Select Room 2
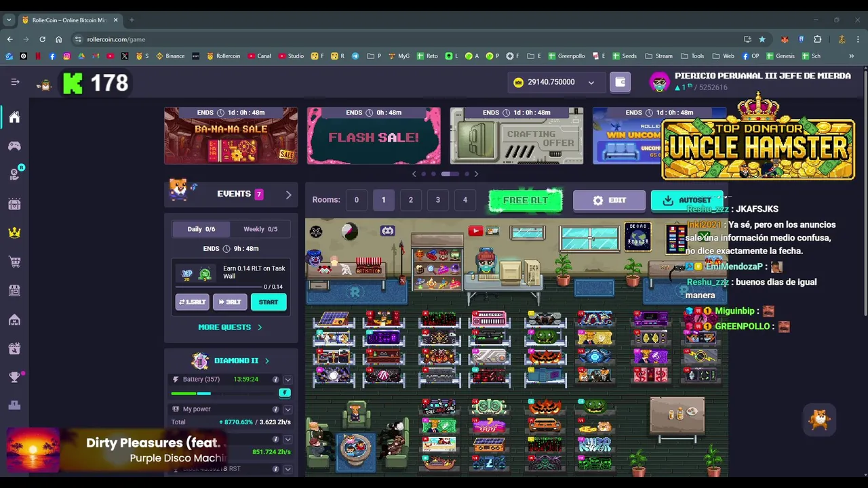This screenshot has height=488, width=868. (x=410, y=200)
